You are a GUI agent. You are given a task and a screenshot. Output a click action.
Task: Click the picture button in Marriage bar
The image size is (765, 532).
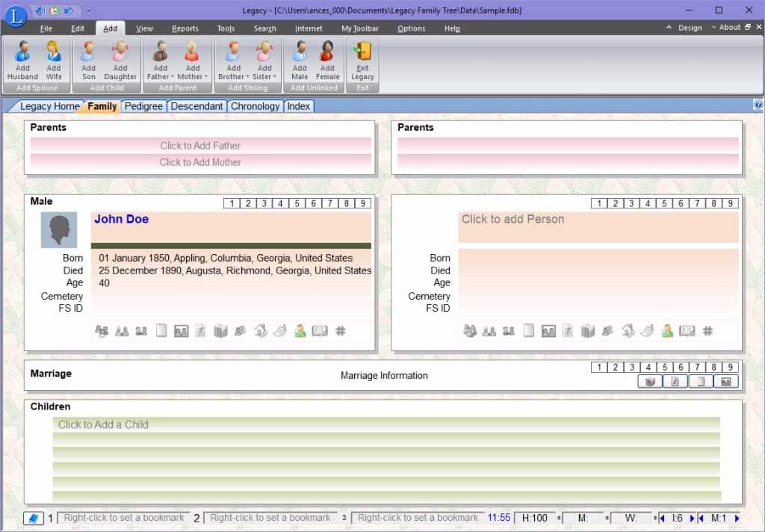coord(726,382)
